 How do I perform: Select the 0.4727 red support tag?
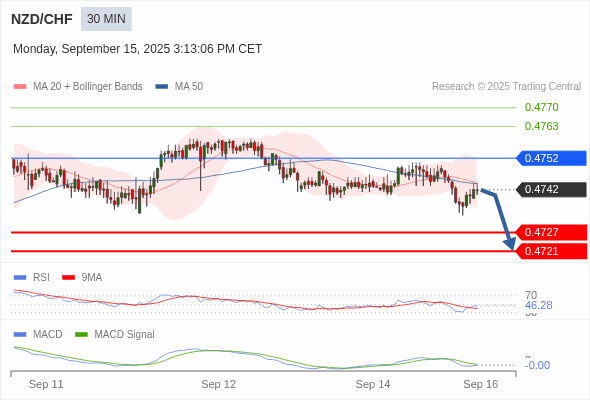pyautogui.click(x=550, y=232)
